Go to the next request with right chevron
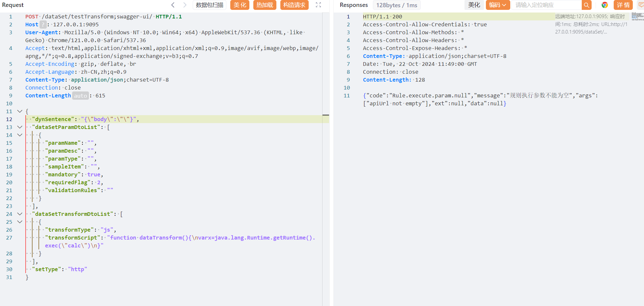644x306 pixels. (185, 5)
